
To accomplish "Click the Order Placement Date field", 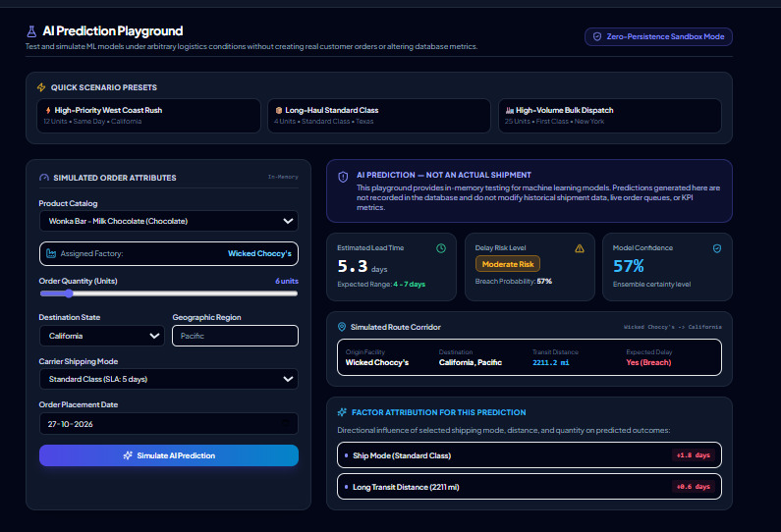I will point(169,424).
